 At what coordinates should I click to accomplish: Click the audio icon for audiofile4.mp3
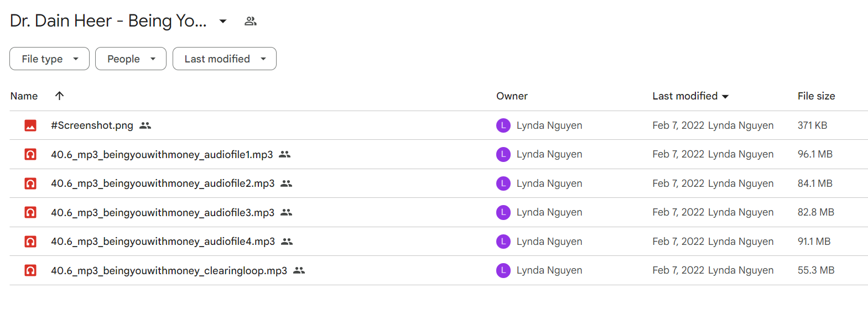pyautogui.click(x=30, y=242)
